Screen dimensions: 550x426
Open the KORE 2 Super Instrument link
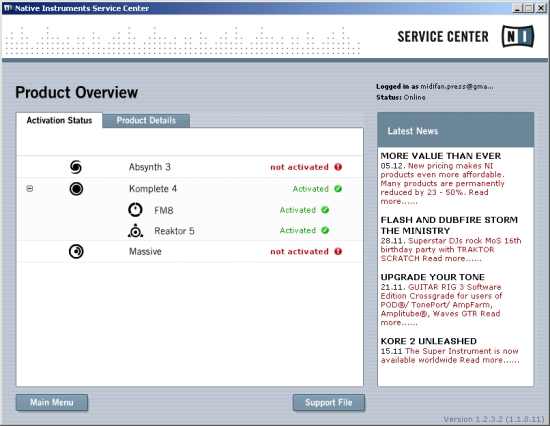(450, 355)
